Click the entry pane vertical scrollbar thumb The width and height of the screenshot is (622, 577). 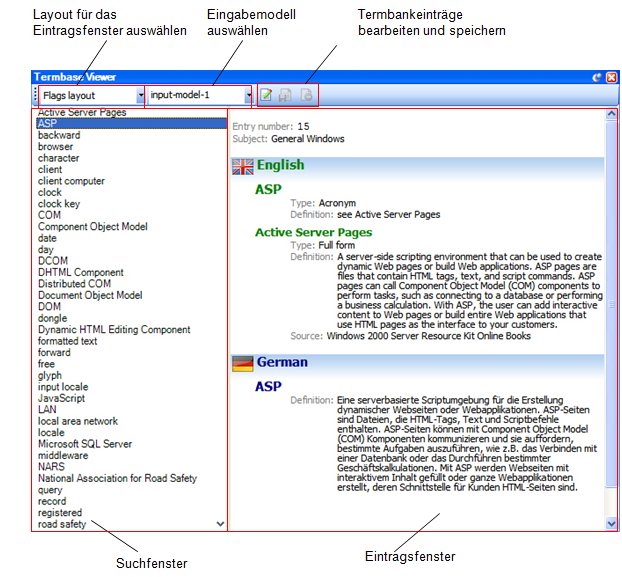(x=611, y=303)
